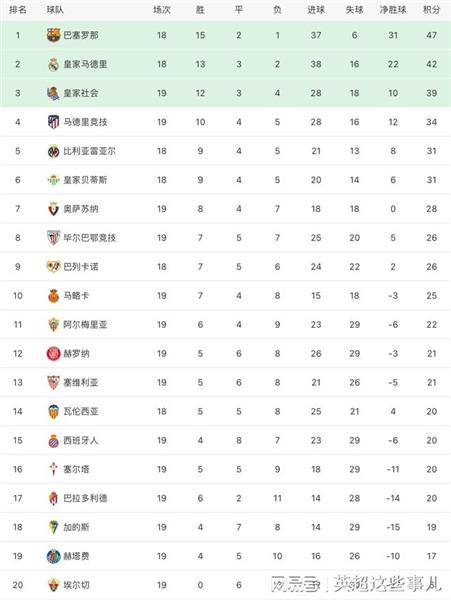The width and height of the screenshot is (451, 600).
Task: Click the 场次 column header
Action: coord(161,10)
